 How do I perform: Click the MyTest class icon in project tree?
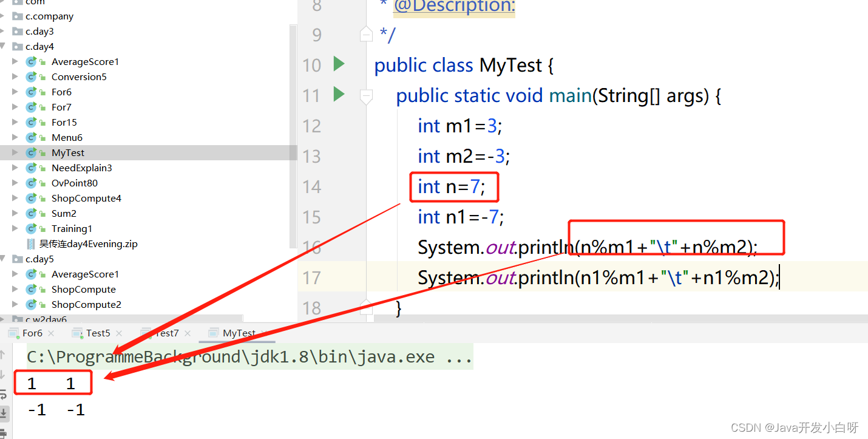(x=32, y=153)
